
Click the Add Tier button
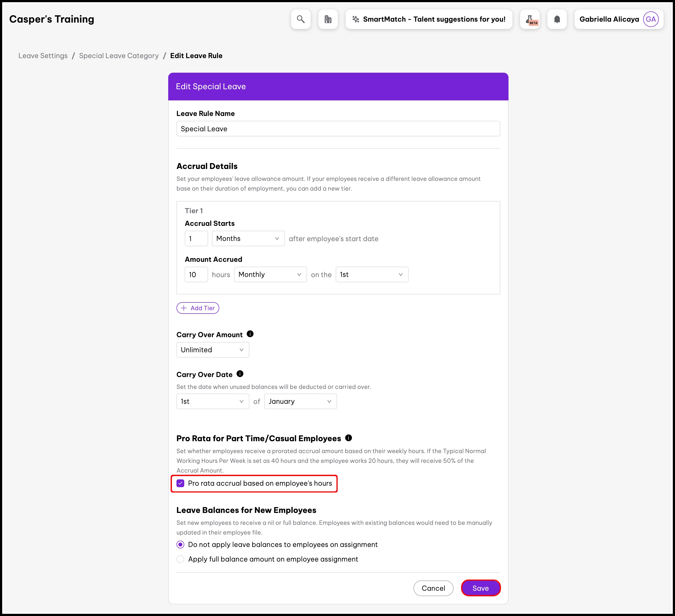point(198,308)
